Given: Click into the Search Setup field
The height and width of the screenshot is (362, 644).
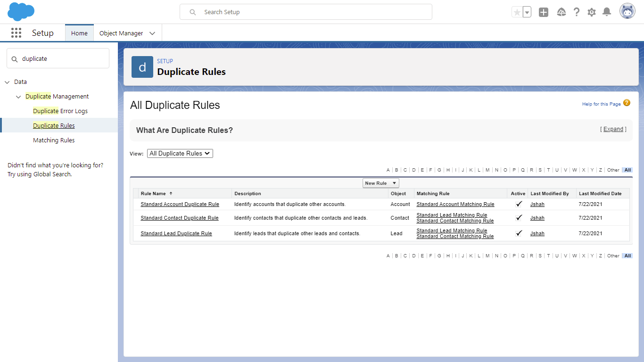Looking at the screenshot, I should 306,12.
